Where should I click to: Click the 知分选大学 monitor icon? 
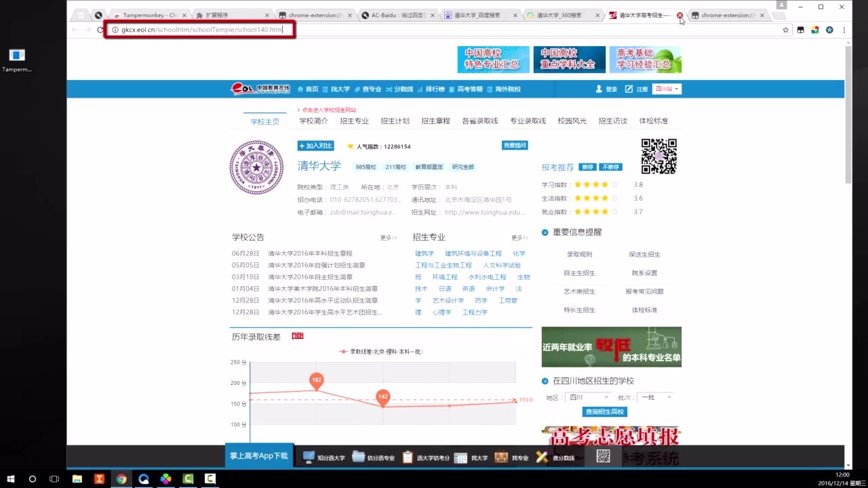pyautogui.click(x=309, y=457)
